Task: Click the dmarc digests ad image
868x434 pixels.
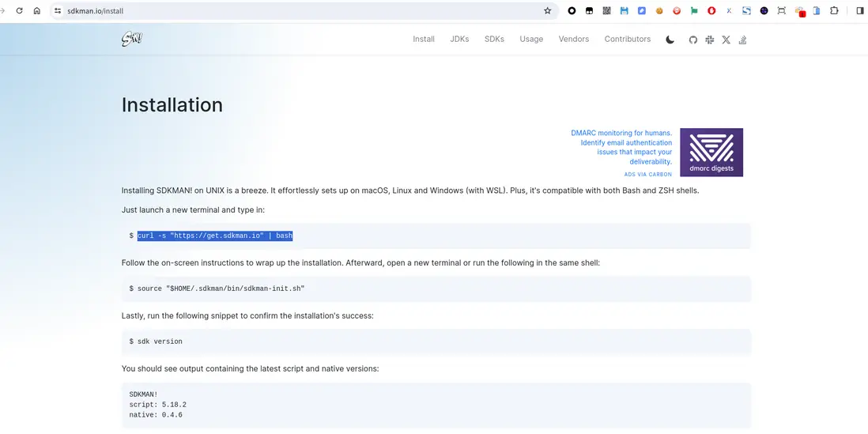Action: coord(711,153)
